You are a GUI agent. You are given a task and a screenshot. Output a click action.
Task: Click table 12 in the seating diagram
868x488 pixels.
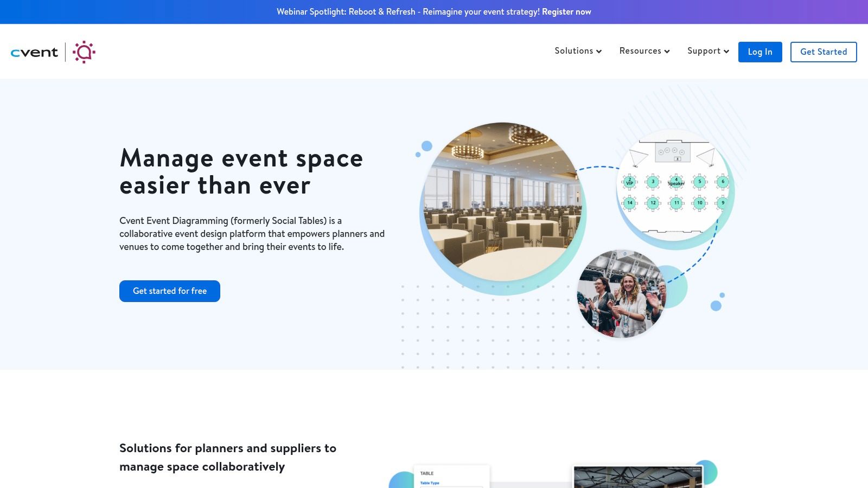(x=653, y=203)
